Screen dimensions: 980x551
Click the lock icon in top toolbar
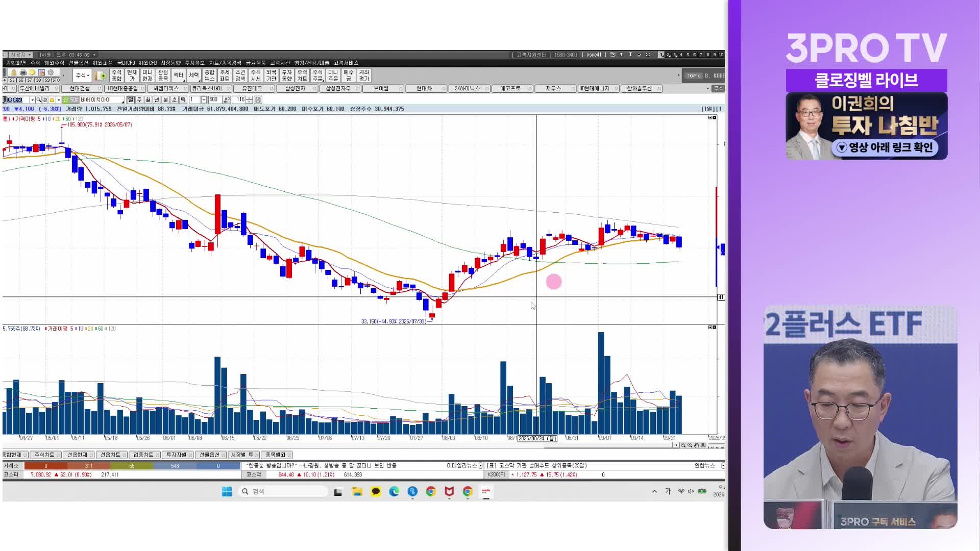coord(14,72)
